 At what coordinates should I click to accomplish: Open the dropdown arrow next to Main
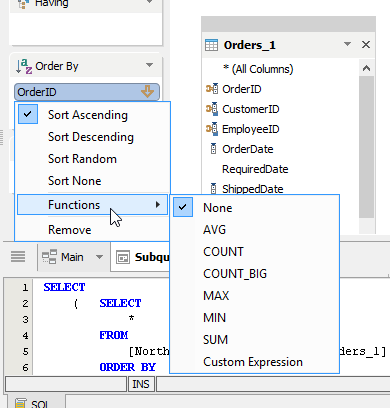[x=99, y=257]
